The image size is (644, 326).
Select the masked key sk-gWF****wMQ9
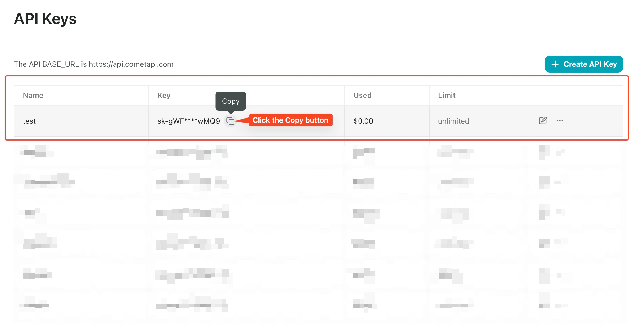188,121
